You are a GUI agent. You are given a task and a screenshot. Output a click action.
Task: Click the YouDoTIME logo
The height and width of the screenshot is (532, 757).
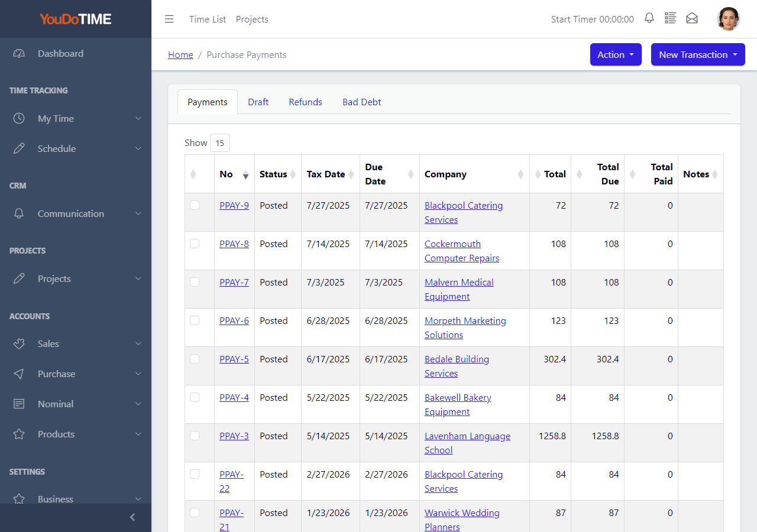76,19
